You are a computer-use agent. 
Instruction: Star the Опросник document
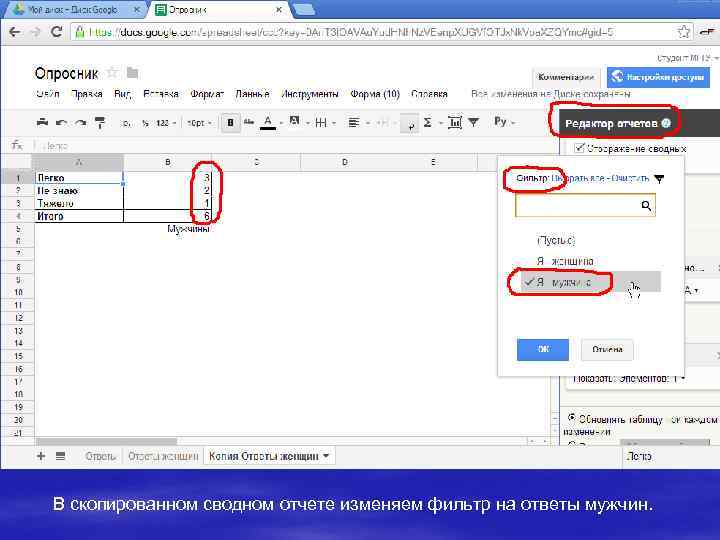[x=112, y=73]
